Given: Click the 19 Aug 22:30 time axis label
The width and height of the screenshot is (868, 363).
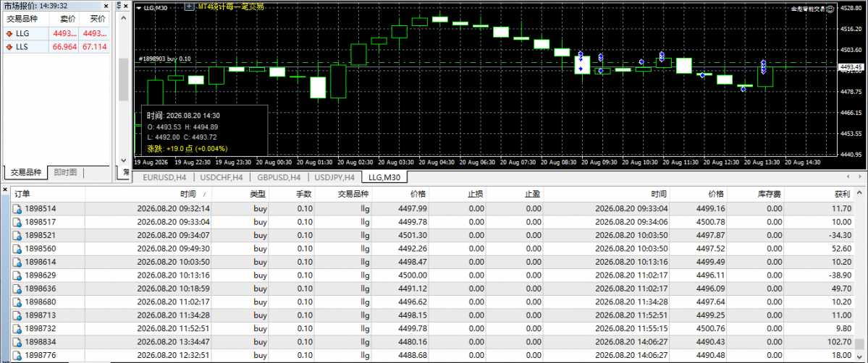Looking at the screenshot, I should click(192, 162).
